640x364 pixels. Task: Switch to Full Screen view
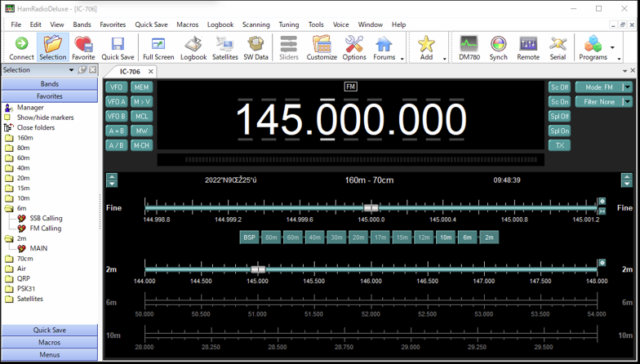(x=158, y=47)
